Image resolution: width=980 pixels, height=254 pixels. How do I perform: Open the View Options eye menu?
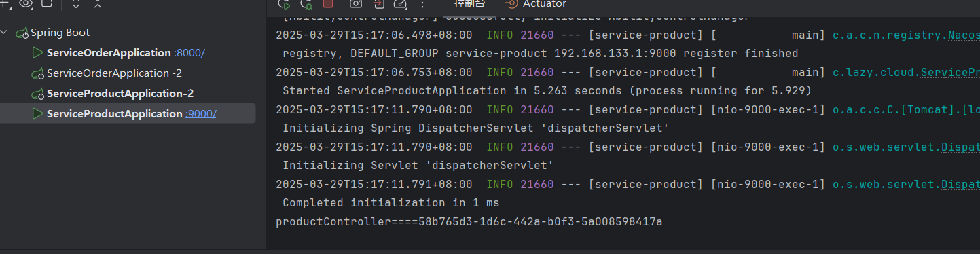[26, 3]
